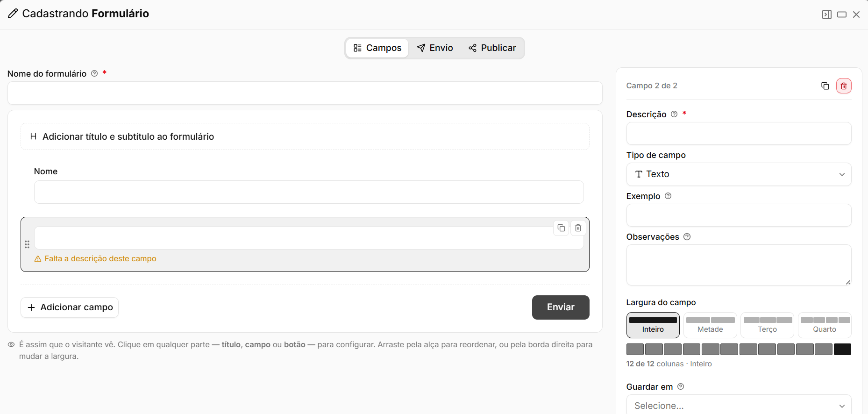Open the Tipo de campo dropdown

coord(739,174)
